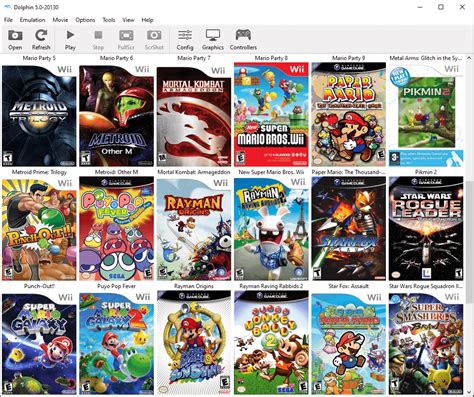Click the 'Metroid: Other M' caption text
The height and width of the screenshot is (397, 474).
pyautogui.click(x=116, y=172)
